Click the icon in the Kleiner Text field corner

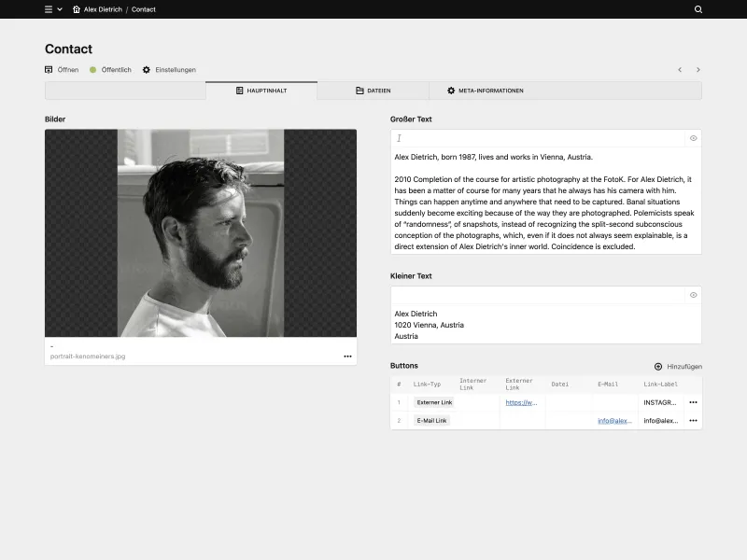click(x=692, y=294)
